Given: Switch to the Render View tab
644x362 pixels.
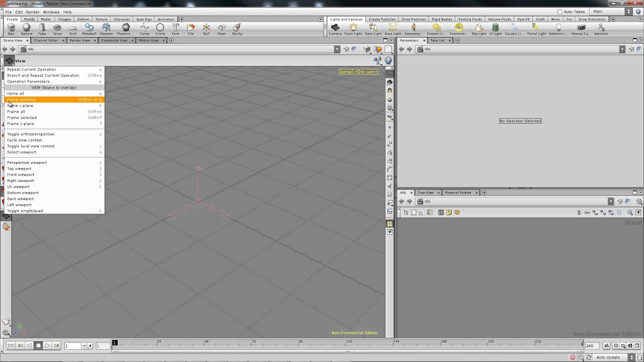Looking at the screenshot, I should 79,40.
